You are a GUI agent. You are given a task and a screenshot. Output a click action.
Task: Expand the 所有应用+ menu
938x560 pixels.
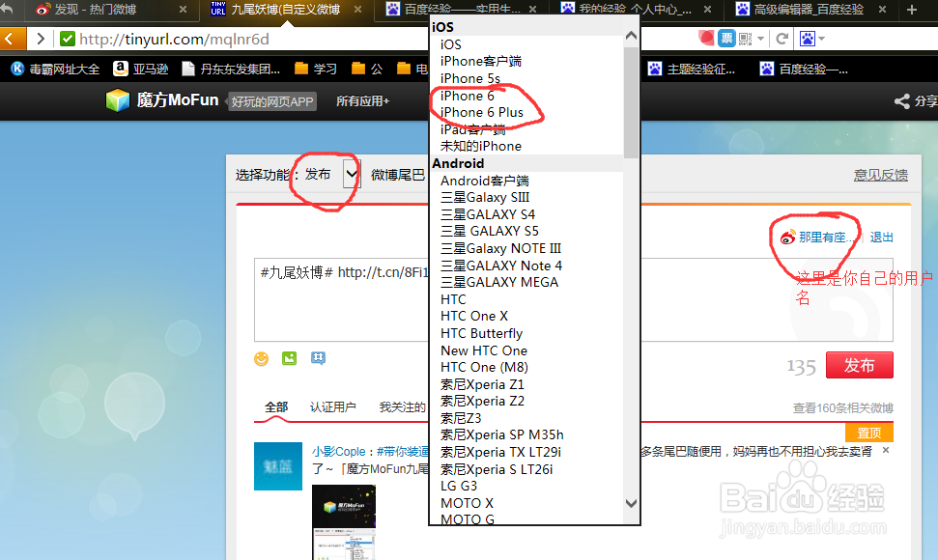pos(362,101)
